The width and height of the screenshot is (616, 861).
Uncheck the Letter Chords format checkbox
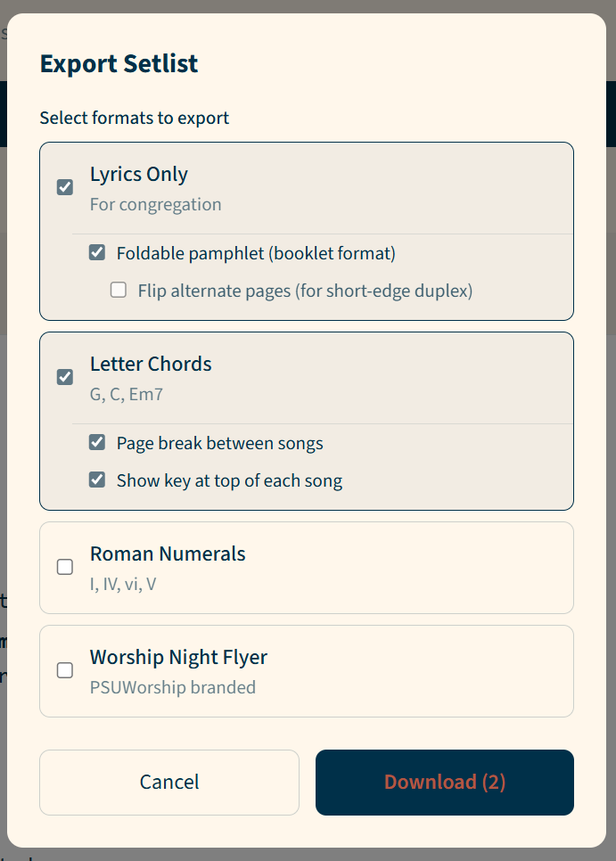click(x=65, y=377)
